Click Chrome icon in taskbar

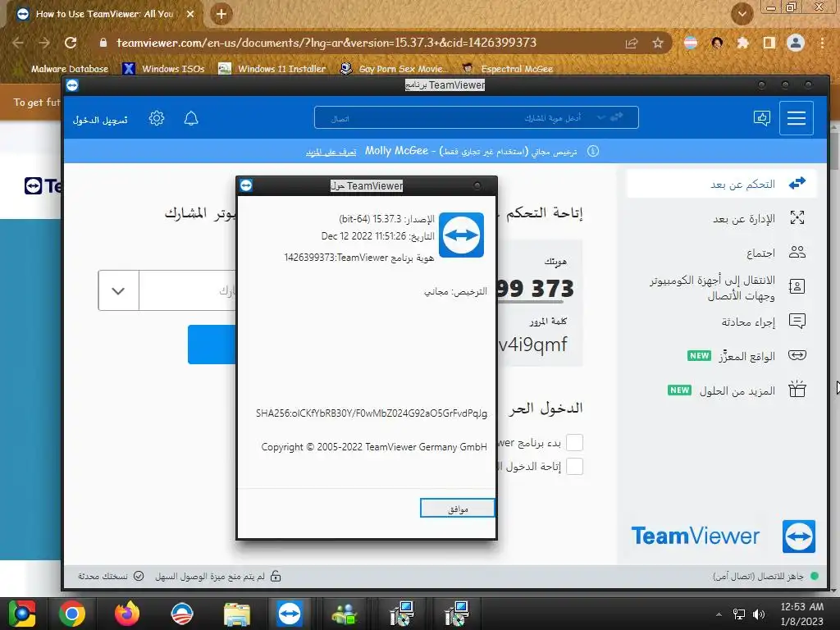point(72,614)
